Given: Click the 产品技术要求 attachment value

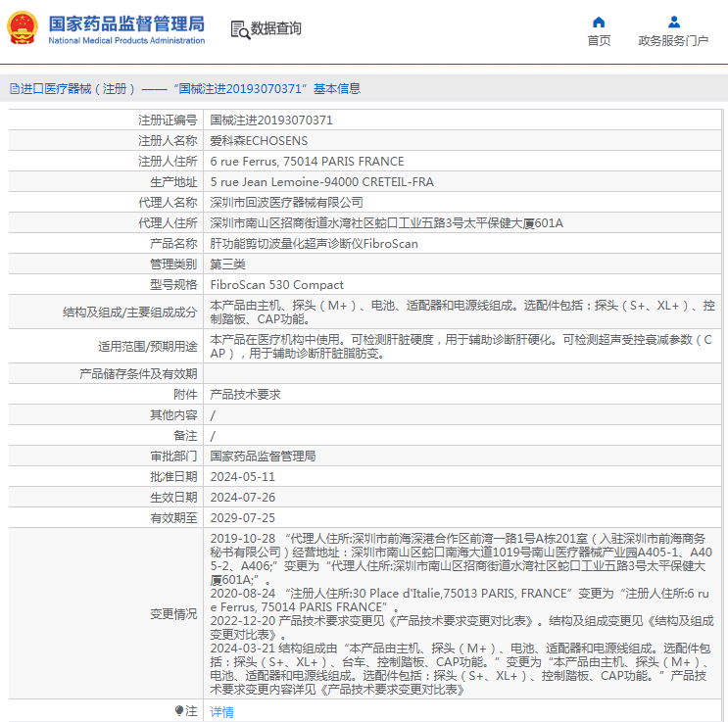Looking at the screenshot, I should point(246,394).
